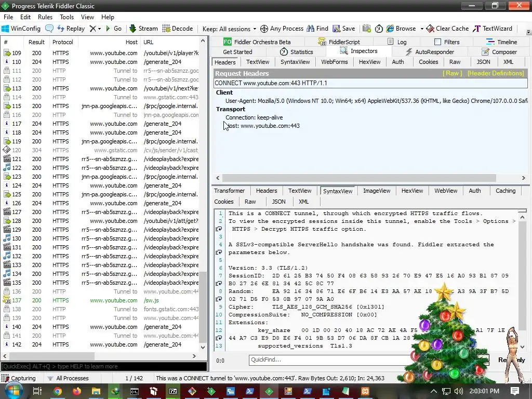Click Clear Cache in toolbar

point(447,29)
